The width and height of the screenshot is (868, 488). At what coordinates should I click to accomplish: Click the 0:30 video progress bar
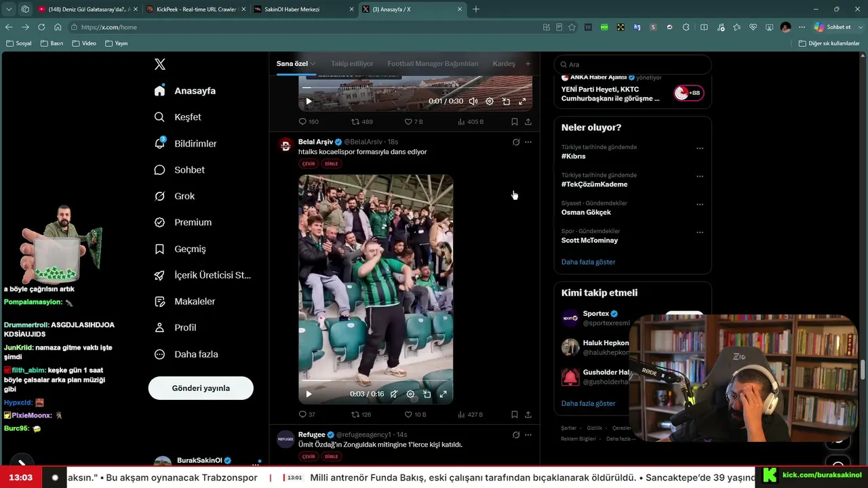click(415, 88)
